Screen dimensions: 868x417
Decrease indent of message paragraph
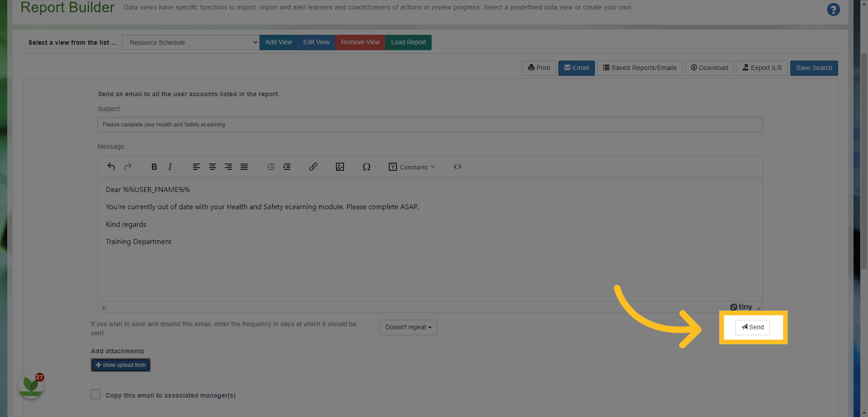coord(271,167)
